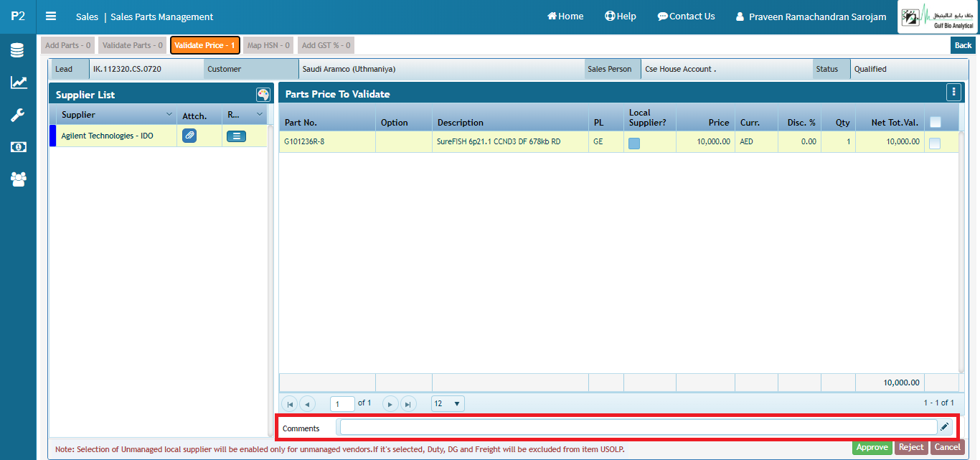
Task: Click part number G101236R-8 cell
Action: pyautogui.click(x=327, y=142)
